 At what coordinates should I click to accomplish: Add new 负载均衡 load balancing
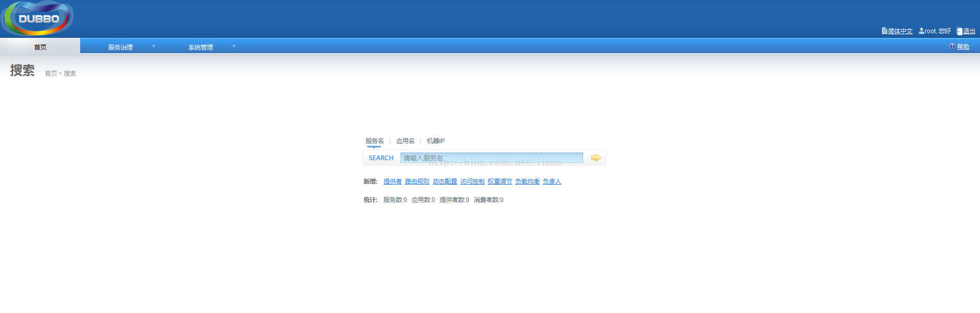[x=528, y=182]
